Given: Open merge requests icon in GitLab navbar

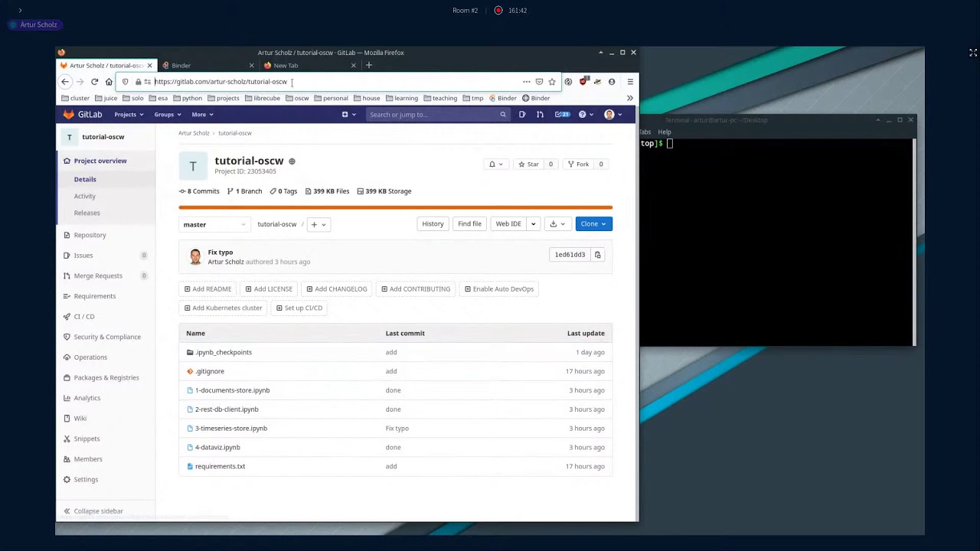Looking at the screenshot, I should click(x=540, y=115).
